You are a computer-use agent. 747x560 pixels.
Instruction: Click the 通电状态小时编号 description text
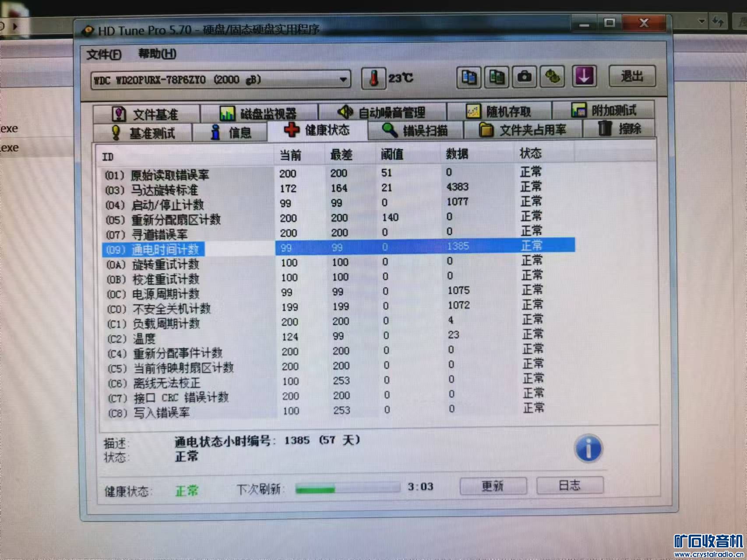tap(268, 440)
